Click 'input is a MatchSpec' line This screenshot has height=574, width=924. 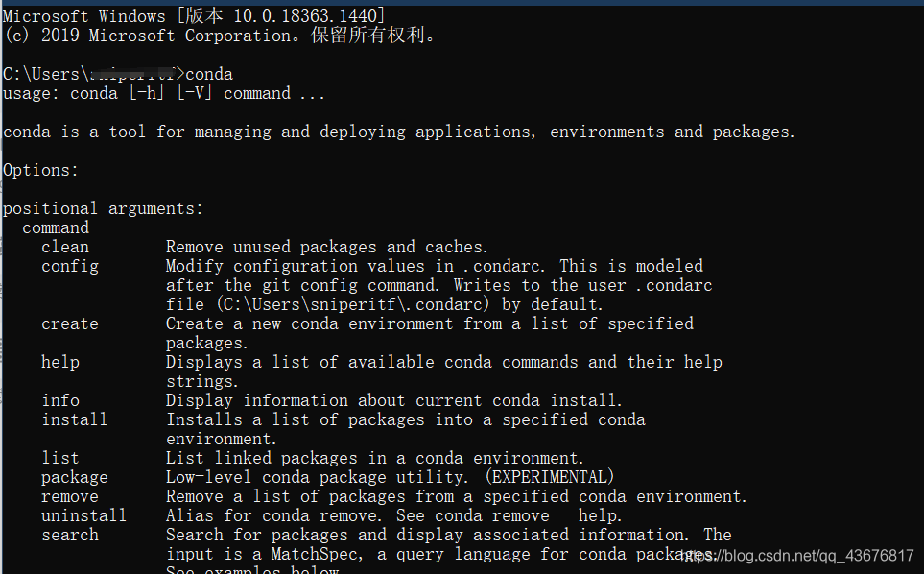tap(439, 554)
